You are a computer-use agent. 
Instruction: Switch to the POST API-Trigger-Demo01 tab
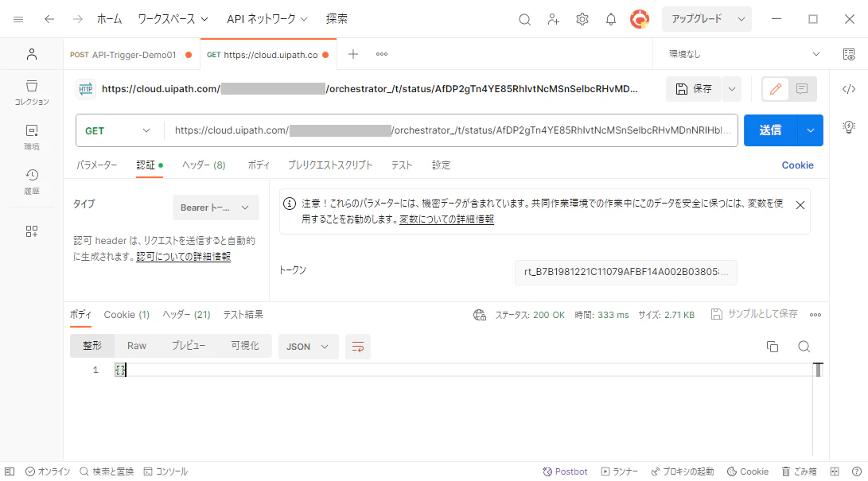[130, 55]
